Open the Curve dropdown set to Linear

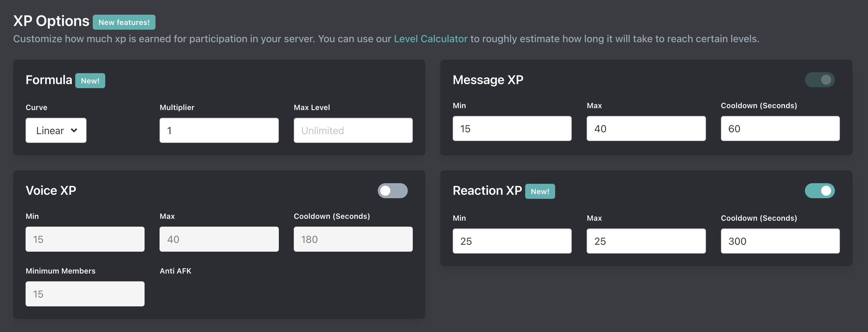[x=56, y=130]
